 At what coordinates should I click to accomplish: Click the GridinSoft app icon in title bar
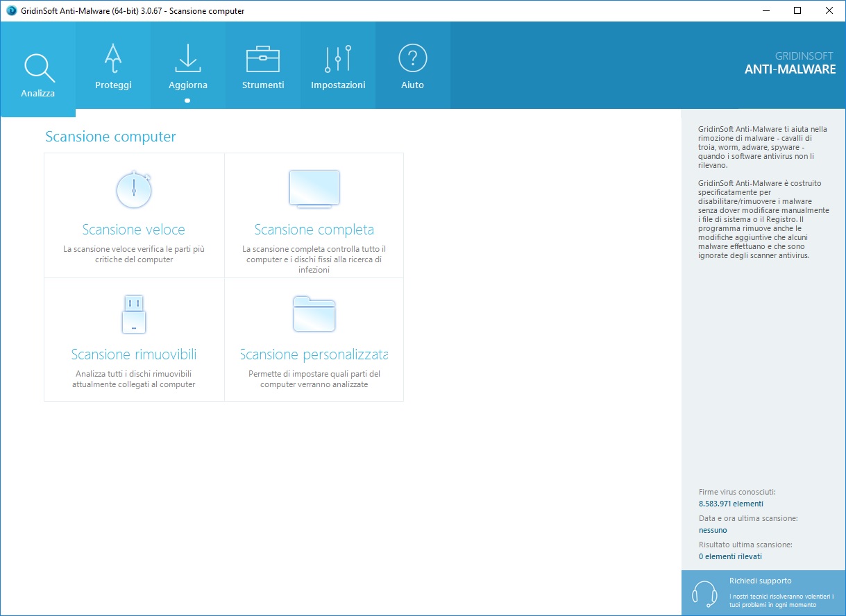(x=11, y=10)
